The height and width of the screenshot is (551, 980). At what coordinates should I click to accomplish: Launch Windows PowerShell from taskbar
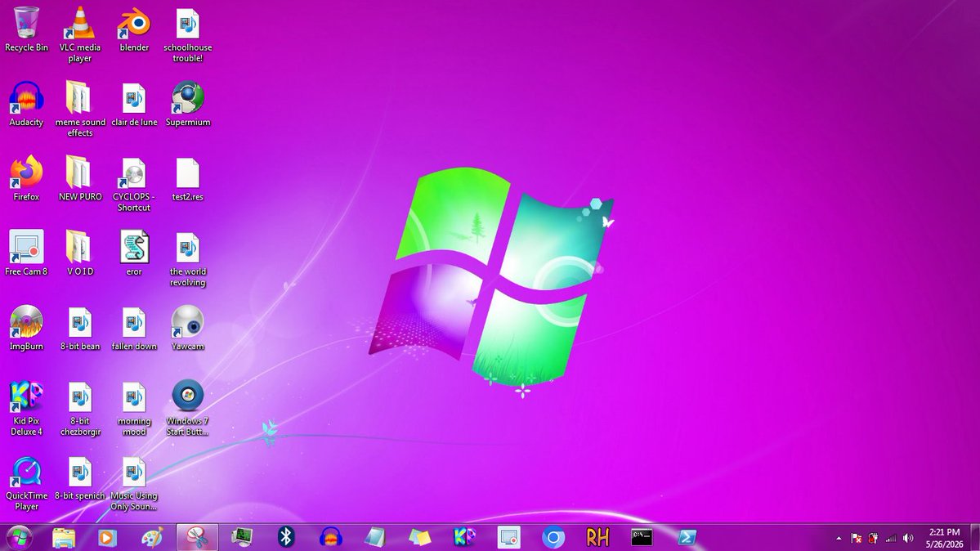[687, 537]
